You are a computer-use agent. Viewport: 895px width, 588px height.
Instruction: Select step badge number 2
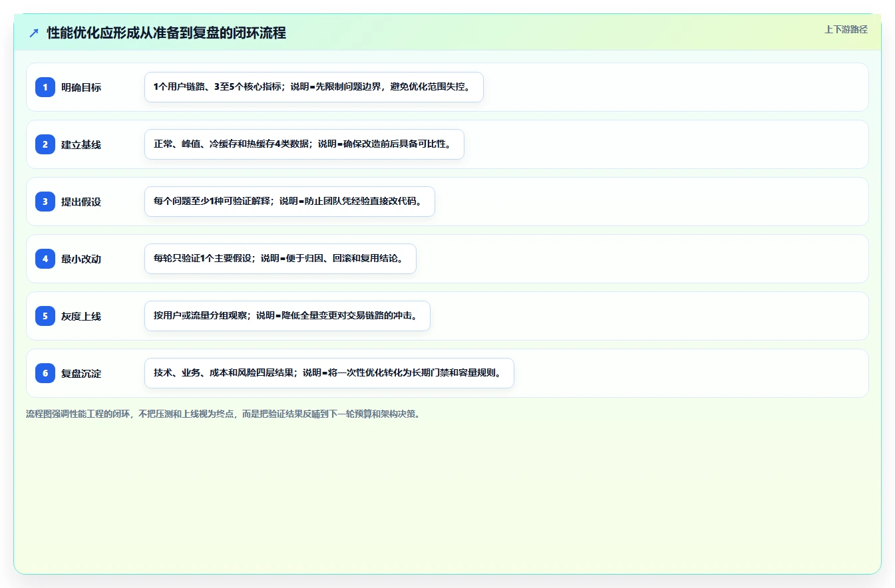coord(45,144)
